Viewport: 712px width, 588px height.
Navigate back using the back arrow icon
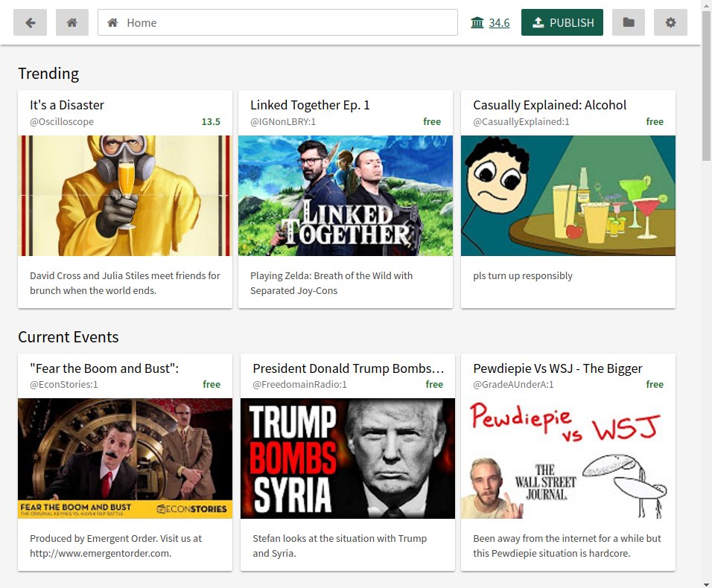point(30,22)
